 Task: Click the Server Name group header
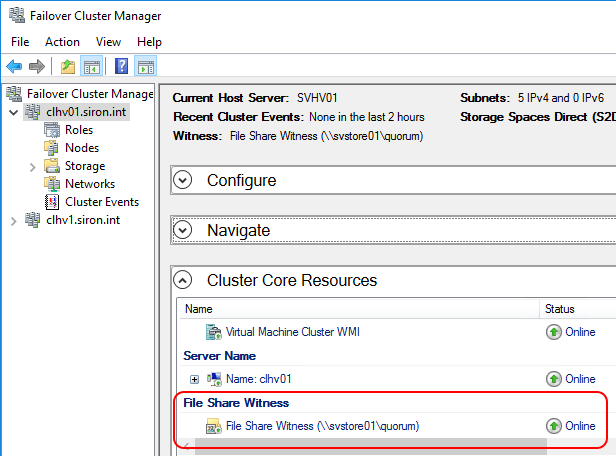click(x=220, y=356)
